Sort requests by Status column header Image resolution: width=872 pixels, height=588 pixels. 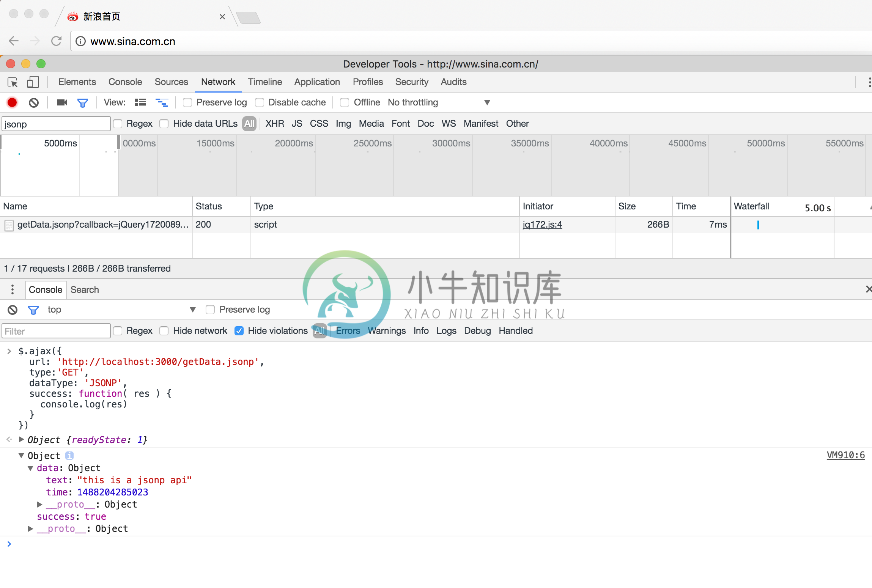(x=222, y=206)
